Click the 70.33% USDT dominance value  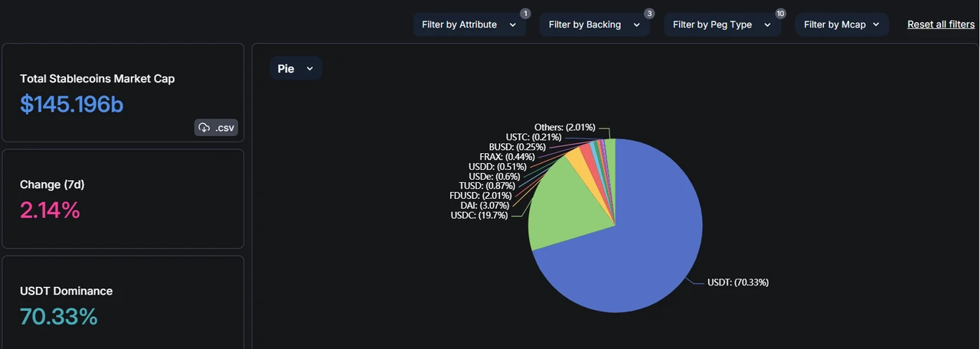point(59,316)
